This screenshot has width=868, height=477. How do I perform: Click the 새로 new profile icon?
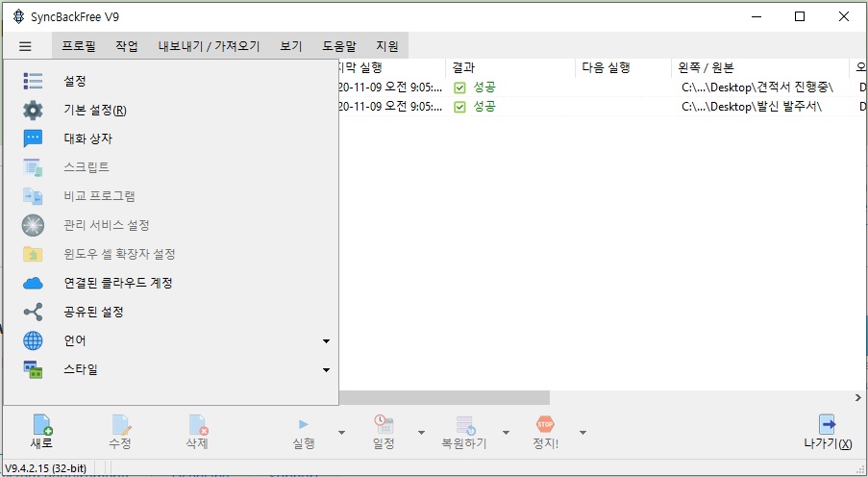tap(42, 425)
